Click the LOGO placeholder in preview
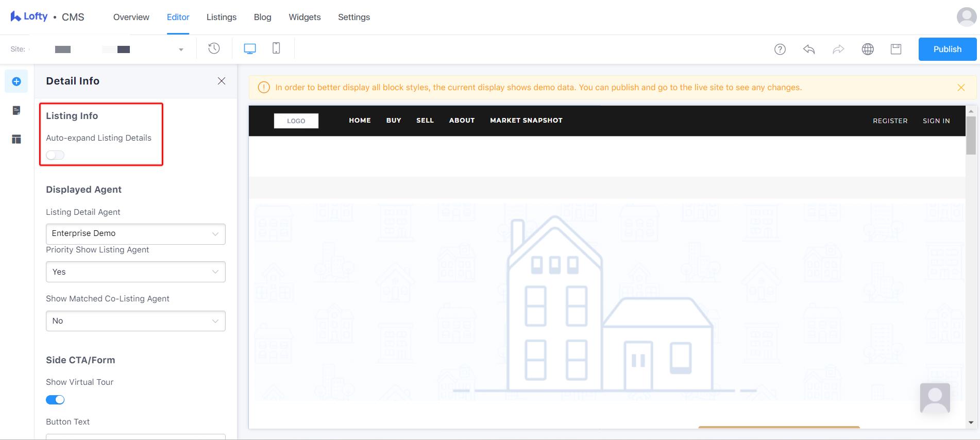This screenshot has height=440, width=980. point(296,121)
